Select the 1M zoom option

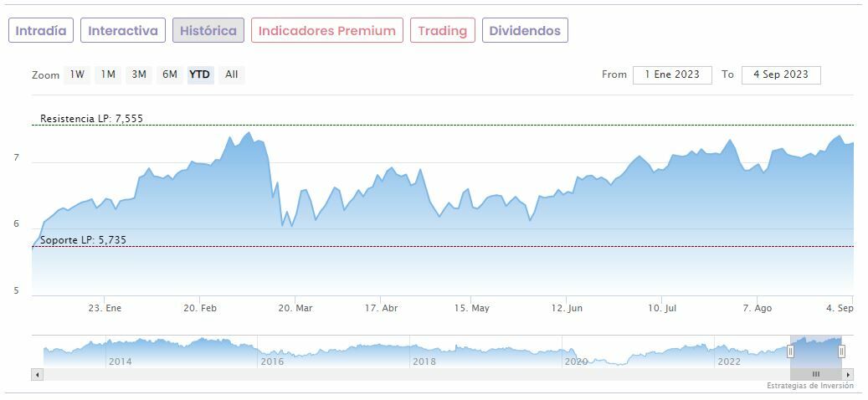click(108, 74)
